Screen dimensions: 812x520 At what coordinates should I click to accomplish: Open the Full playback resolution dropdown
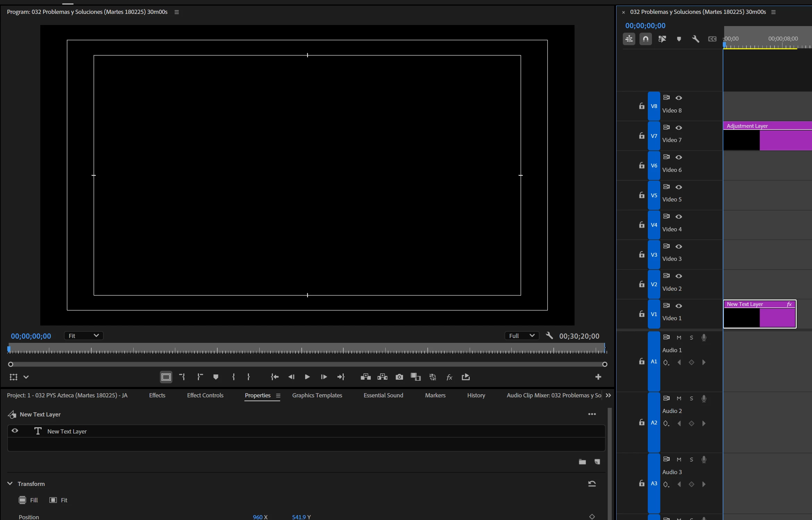tap(521, 336)
